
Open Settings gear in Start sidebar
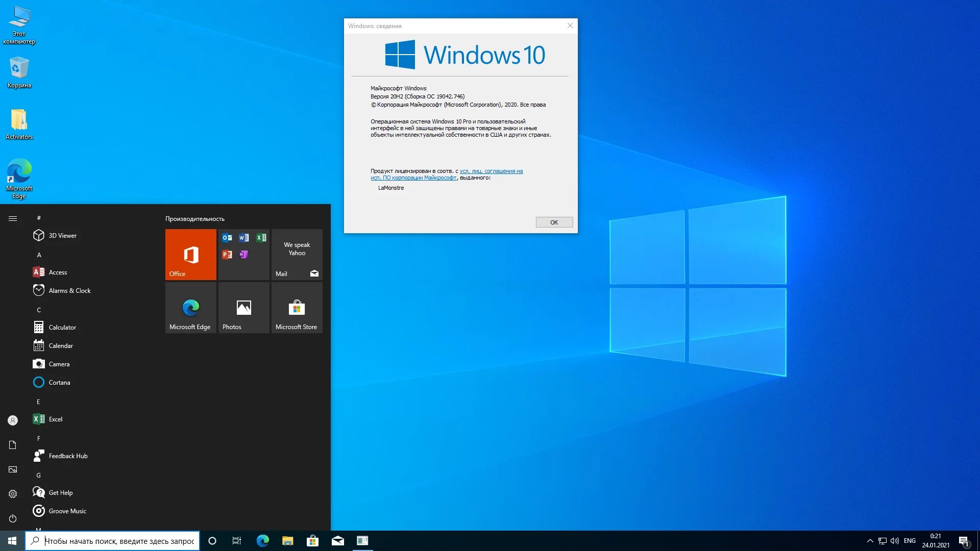[x=13, y=494]
